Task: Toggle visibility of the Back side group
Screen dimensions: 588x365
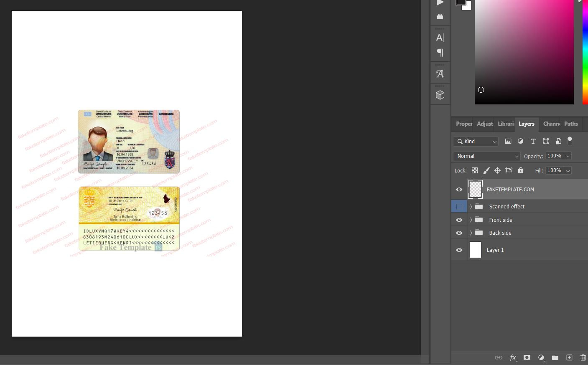Action: [x=459, y=233]
